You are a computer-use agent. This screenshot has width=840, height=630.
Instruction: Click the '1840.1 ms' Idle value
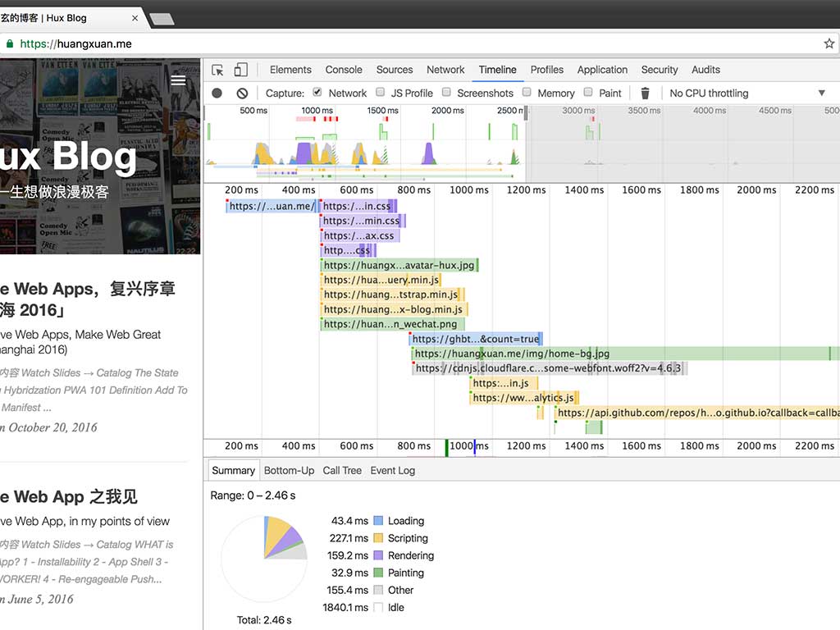[x=345, y=608]
